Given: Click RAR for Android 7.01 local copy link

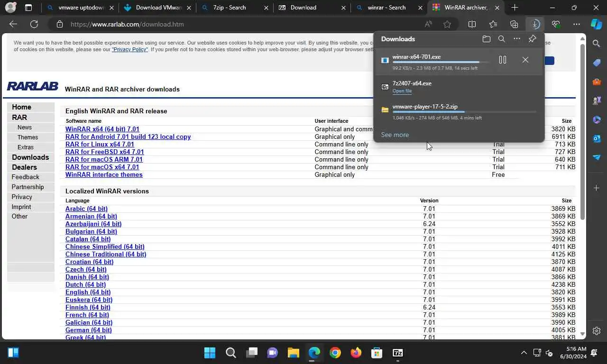Looking at the screenshot, I should (128, 136).
